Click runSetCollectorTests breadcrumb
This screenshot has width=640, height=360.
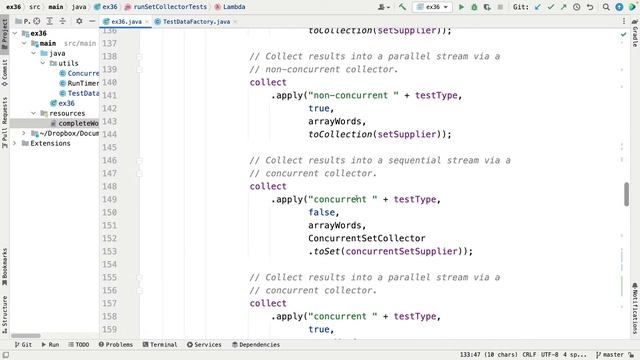[x=166, y=7]
